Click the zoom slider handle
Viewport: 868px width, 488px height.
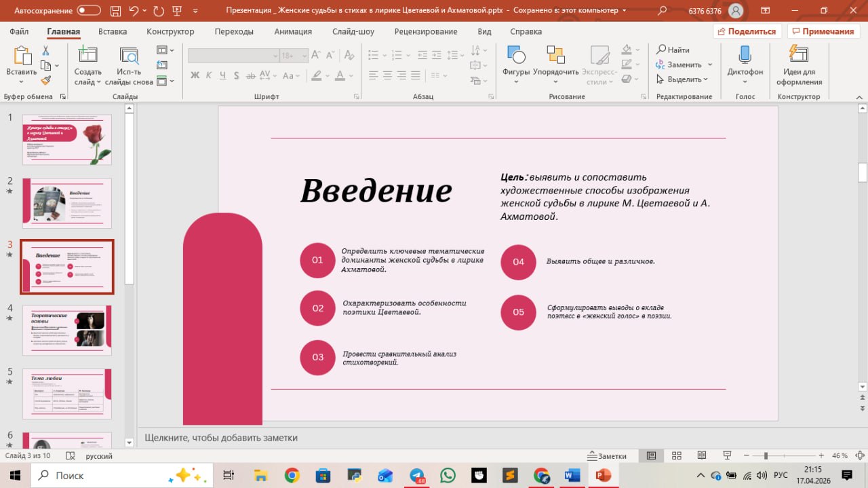tap(766, 455)
